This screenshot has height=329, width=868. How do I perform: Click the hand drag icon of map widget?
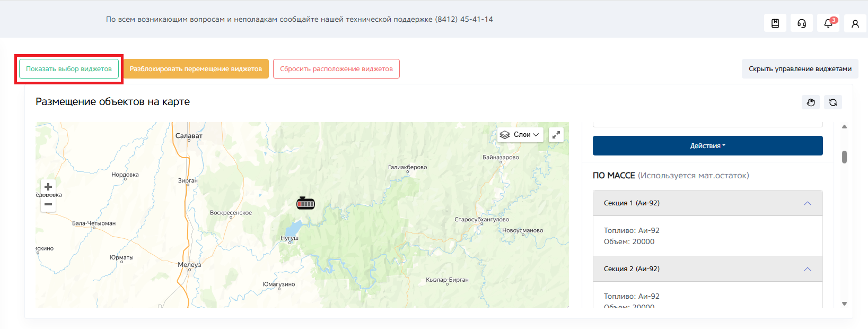point(811,102)
